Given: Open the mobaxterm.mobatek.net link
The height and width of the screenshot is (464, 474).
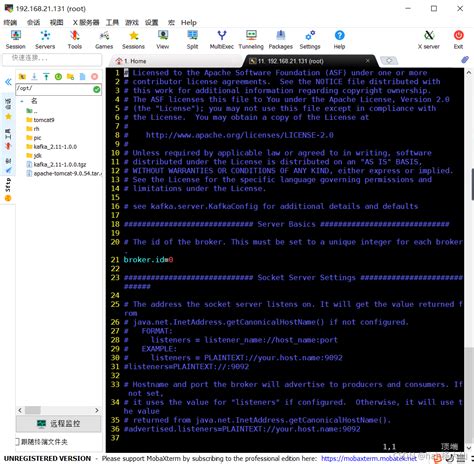Looking at the screenshot, I should pos(369,458).
